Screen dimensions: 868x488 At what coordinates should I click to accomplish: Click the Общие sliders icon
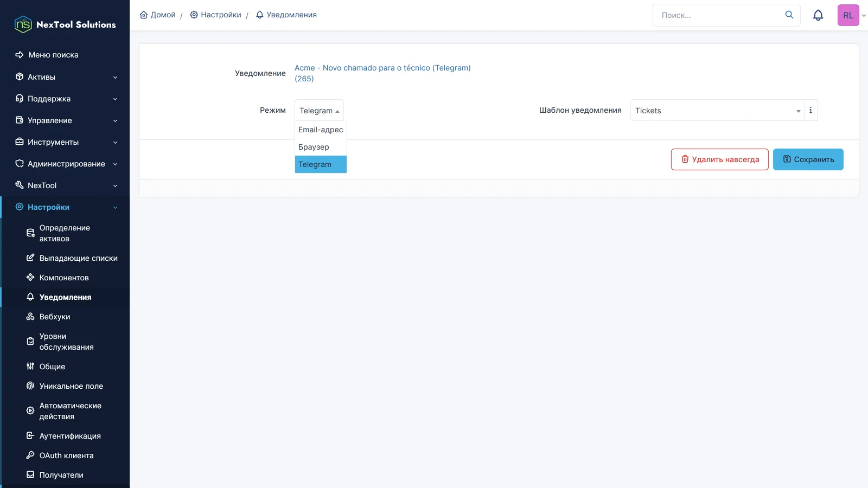coord(30,366)
